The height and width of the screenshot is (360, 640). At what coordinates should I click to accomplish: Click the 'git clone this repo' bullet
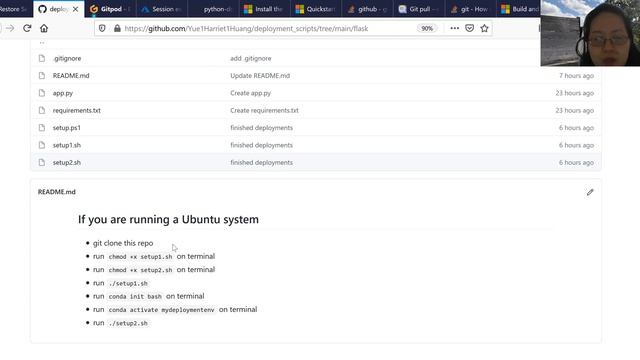[123, 243]
